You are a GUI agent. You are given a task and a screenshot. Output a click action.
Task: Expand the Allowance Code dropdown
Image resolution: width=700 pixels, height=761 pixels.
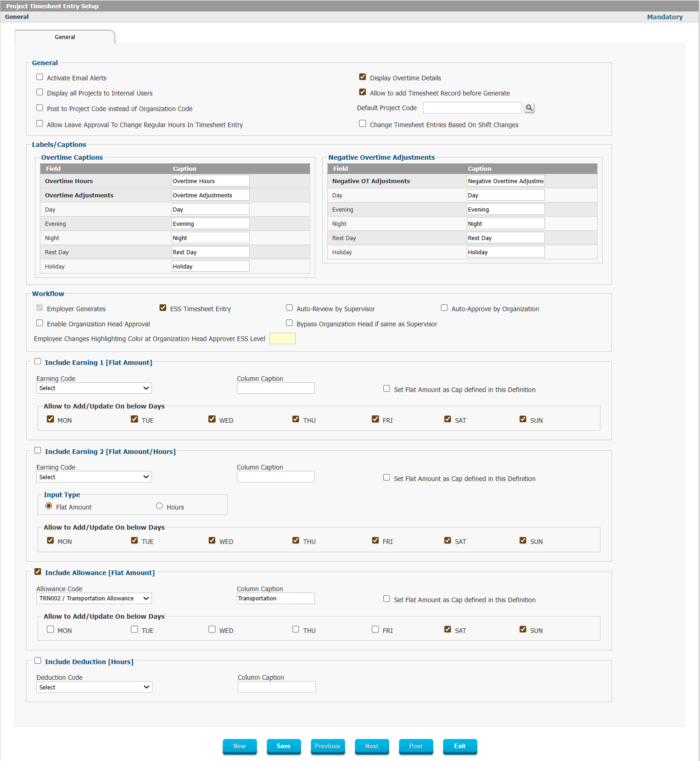coord(94,599)
